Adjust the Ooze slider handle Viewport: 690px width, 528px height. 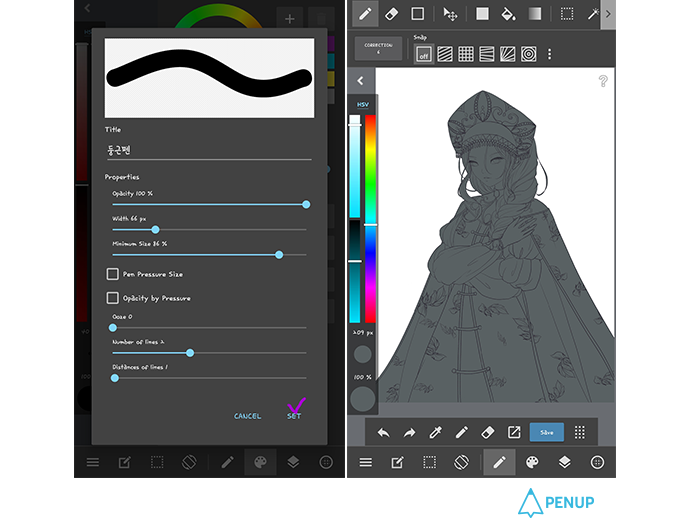click(113, 328)
